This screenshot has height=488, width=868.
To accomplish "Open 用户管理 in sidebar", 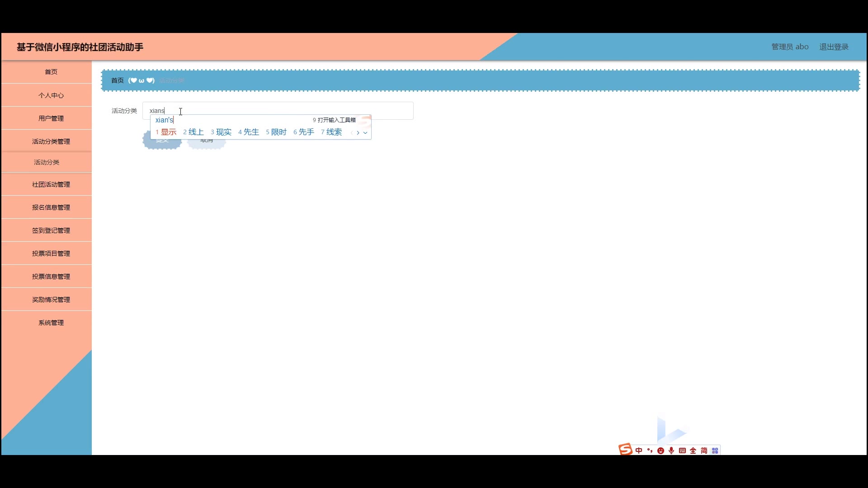I will point(51,118).
